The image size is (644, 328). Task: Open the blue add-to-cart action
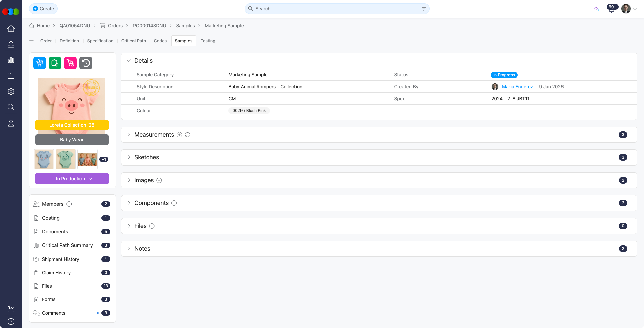click(39, 63)
